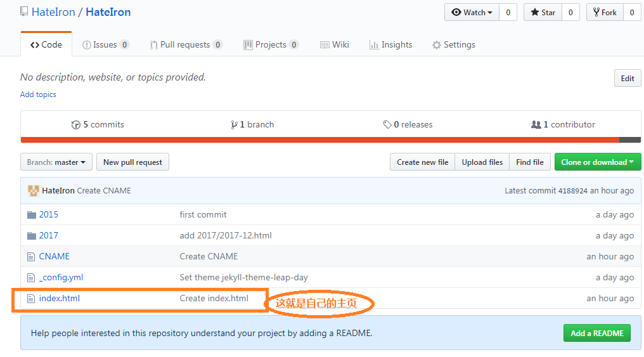Click the tag icon next to 0 releases
Viewport: 644px width, 357px height.
coord(387,124)
